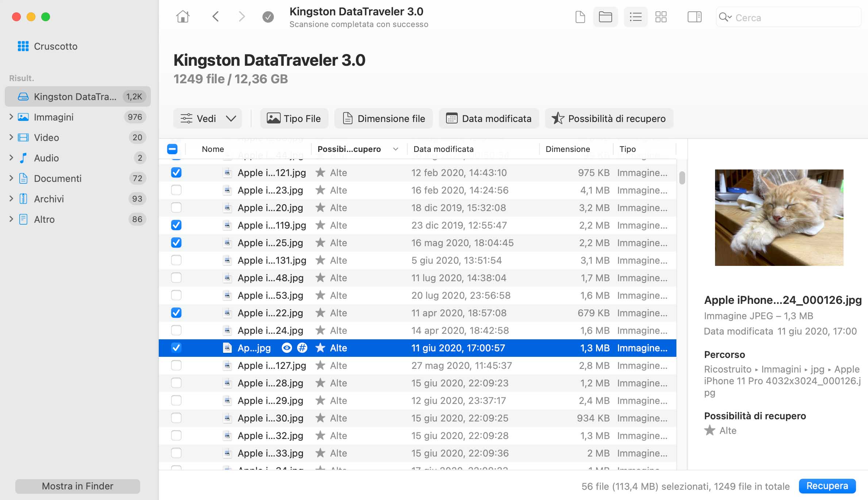
Task: Open Immagini category in sidebar
Action: (78, 117)
